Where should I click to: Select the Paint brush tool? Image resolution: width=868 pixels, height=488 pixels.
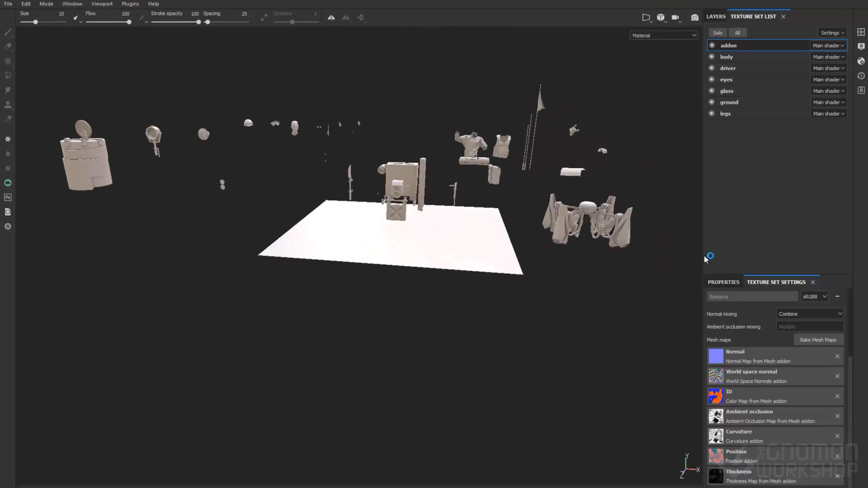pos(7,32)
